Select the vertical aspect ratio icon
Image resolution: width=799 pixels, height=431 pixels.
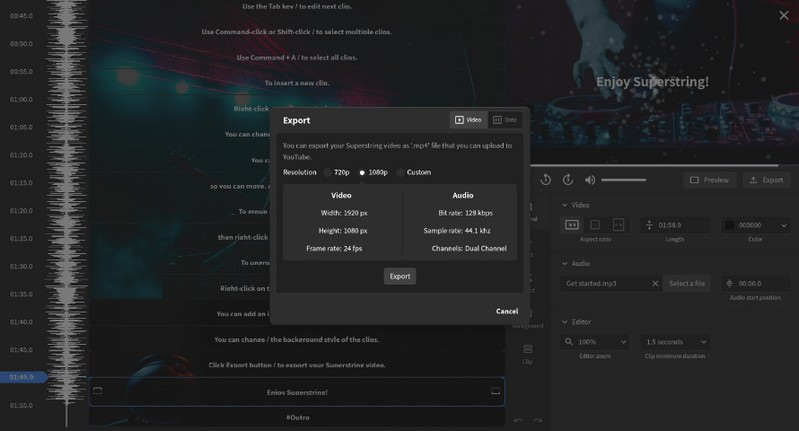618,225
